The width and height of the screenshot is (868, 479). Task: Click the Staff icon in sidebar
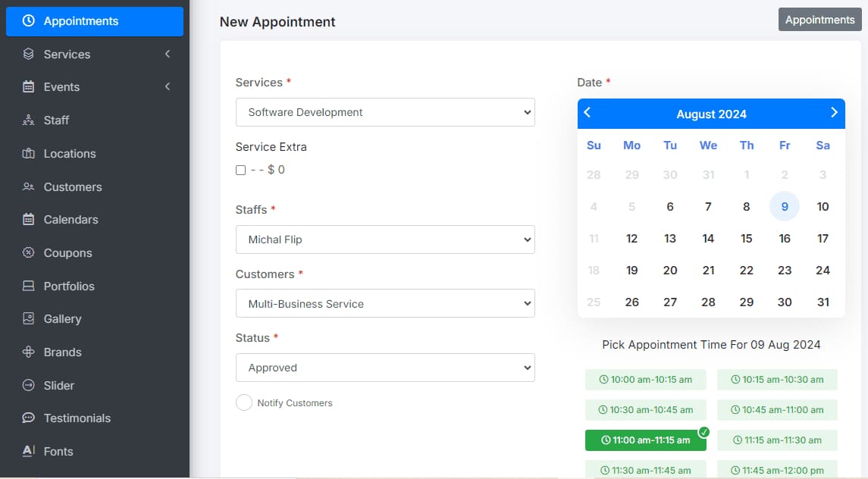point(29,121)
